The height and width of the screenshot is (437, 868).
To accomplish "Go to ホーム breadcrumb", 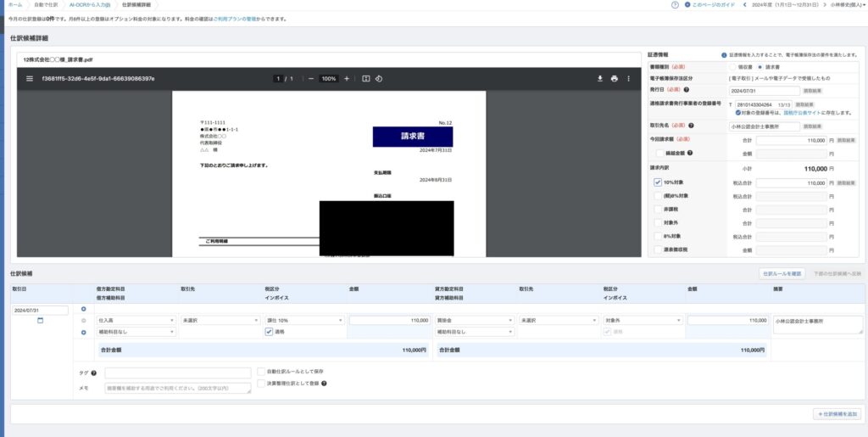I will [x=15, y=5].
